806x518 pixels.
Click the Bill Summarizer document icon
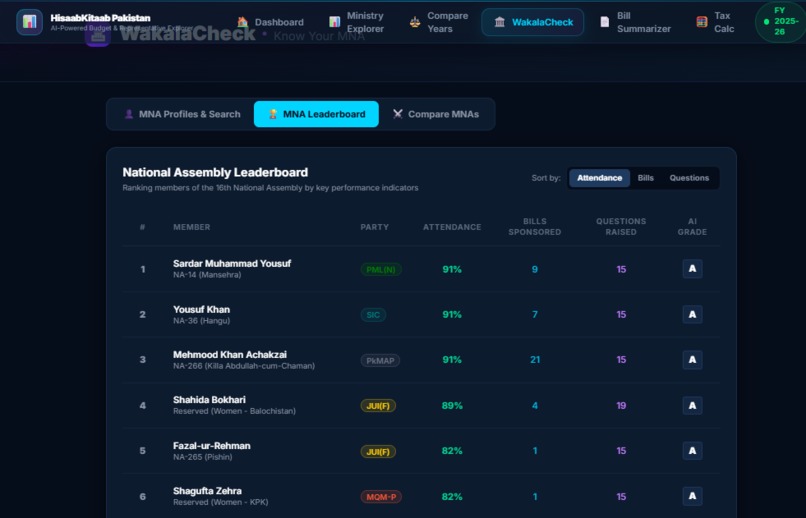(604, 22)
